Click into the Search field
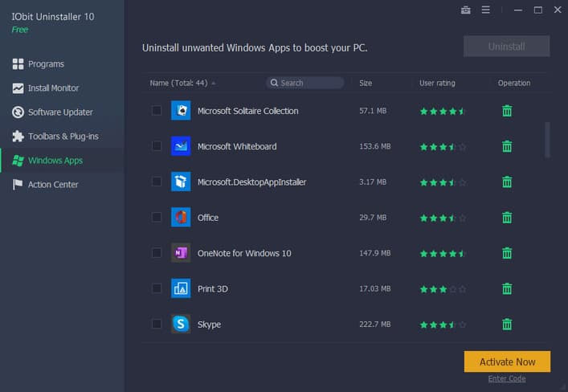Image resolution: width=568 pixels, height=392 pixels. pyautogui.click(x=309, y=83)
